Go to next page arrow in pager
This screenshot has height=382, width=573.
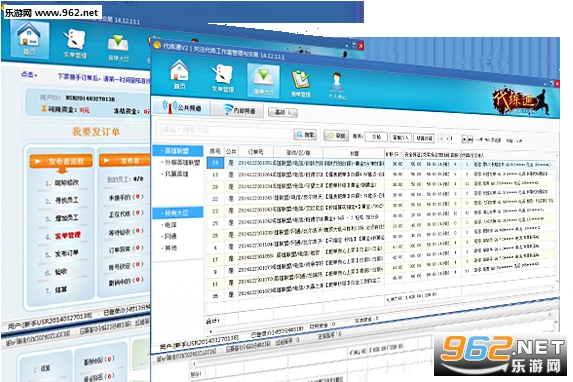click(464, 139)
